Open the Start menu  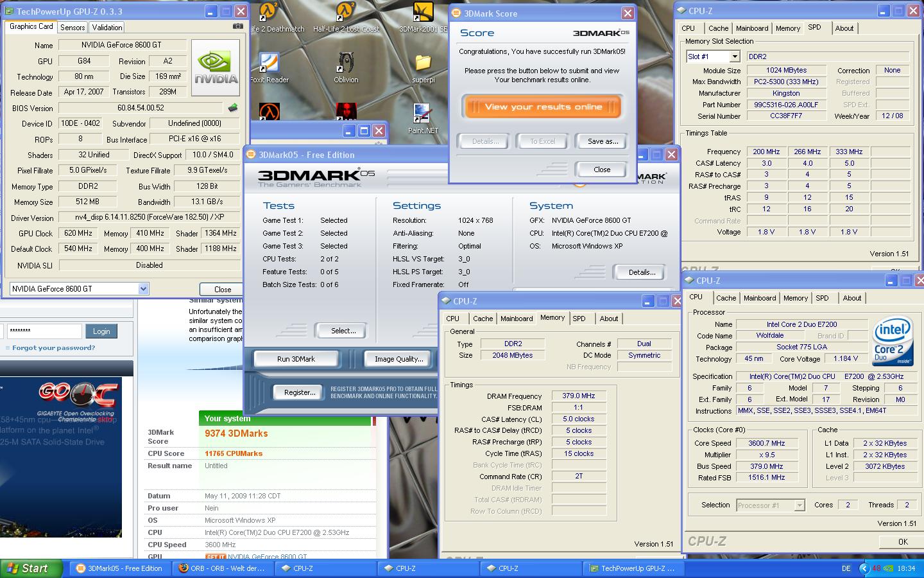[x=31, y=568]
